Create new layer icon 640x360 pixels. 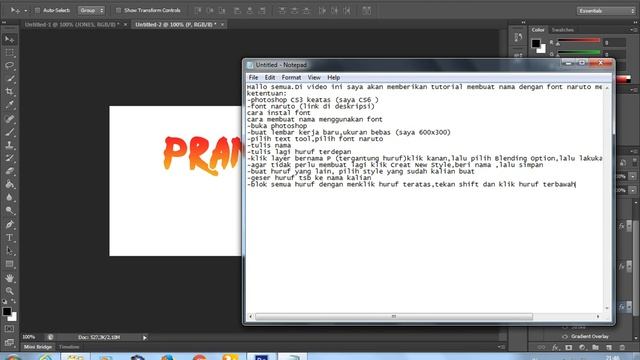pyautogui.click(x=609, y=347)
